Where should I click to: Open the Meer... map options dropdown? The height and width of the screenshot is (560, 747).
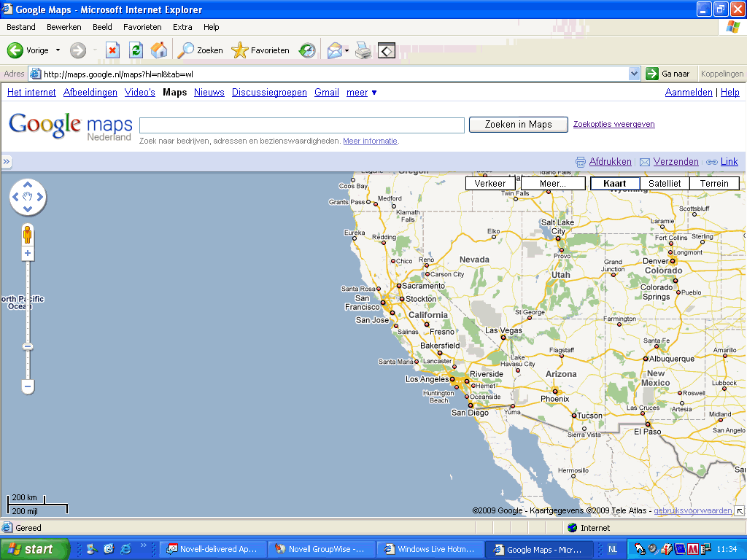tap(553, 183)
